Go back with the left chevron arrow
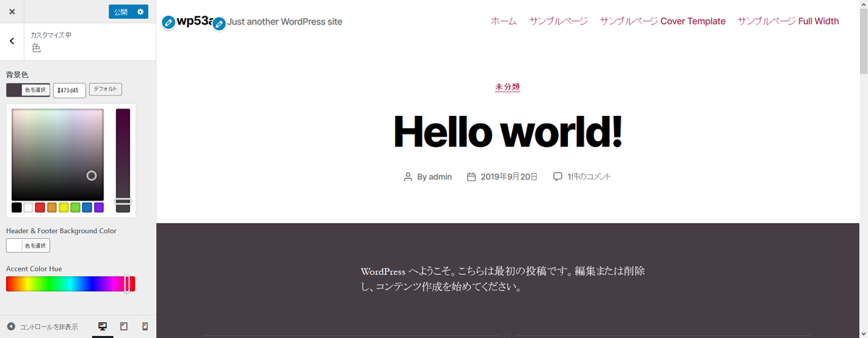868x338 pixels. click(12, 41)
